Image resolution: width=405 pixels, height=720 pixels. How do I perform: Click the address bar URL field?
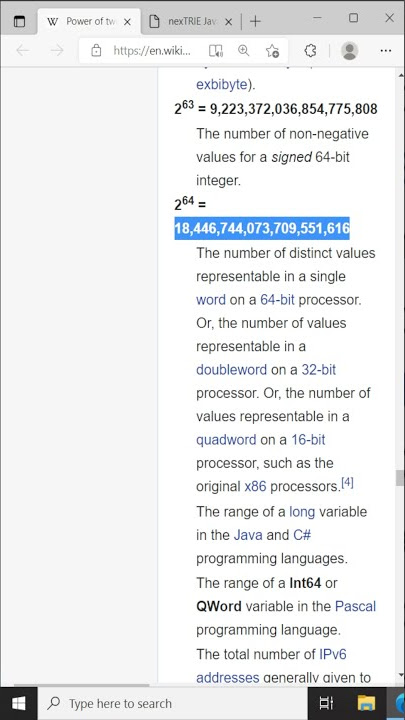[152, 51]
